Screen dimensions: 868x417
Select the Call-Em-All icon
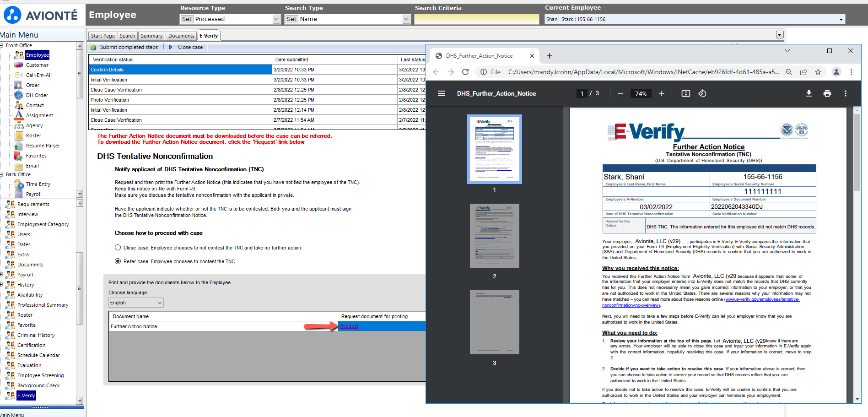click(19, 75)
